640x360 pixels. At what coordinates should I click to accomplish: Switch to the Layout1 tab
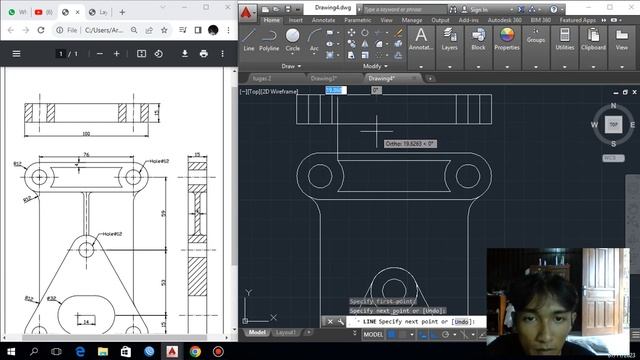click(x=285, y=332)
